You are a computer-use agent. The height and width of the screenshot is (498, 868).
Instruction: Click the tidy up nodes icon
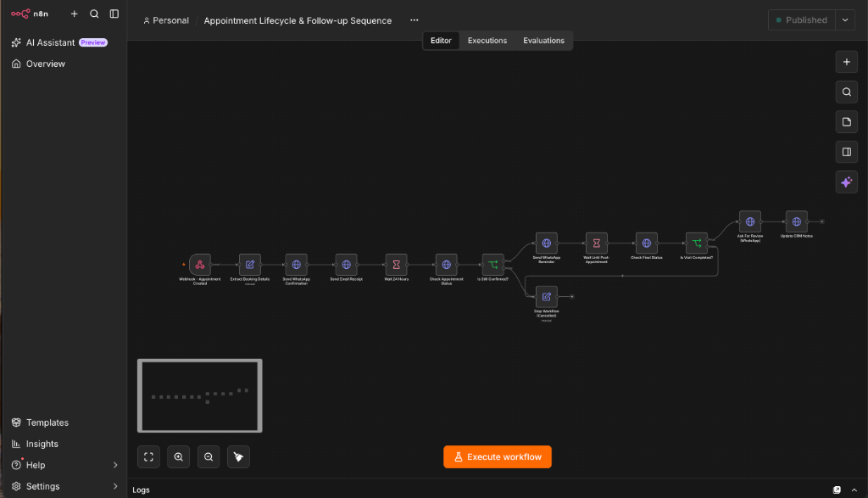[x=238, y=457]
